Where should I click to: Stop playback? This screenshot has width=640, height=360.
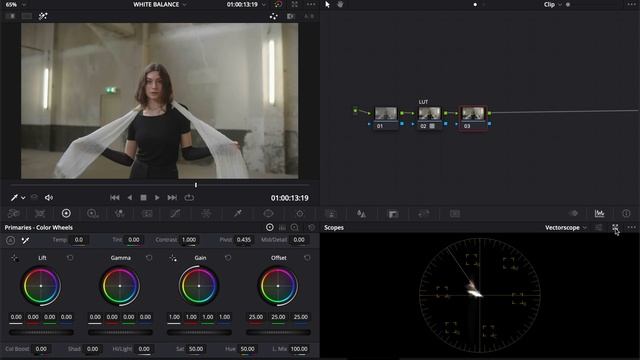pos(143,198)
